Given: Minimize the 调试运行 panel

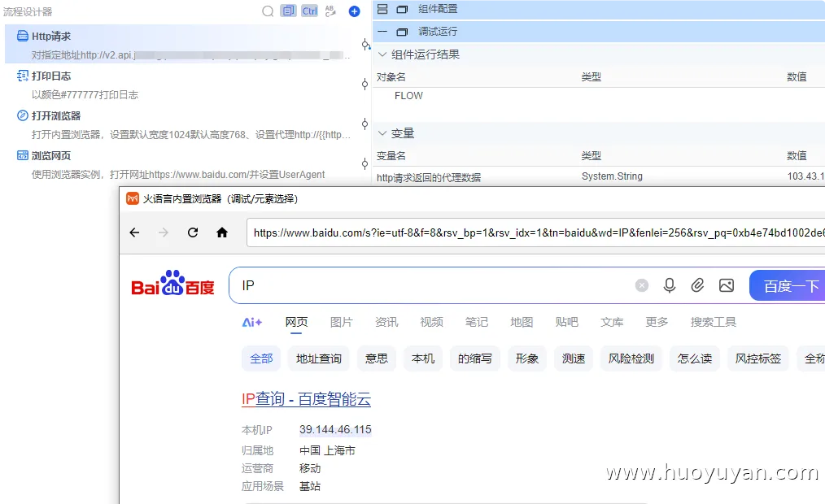Looking at the screenshot, I should 381,32.
